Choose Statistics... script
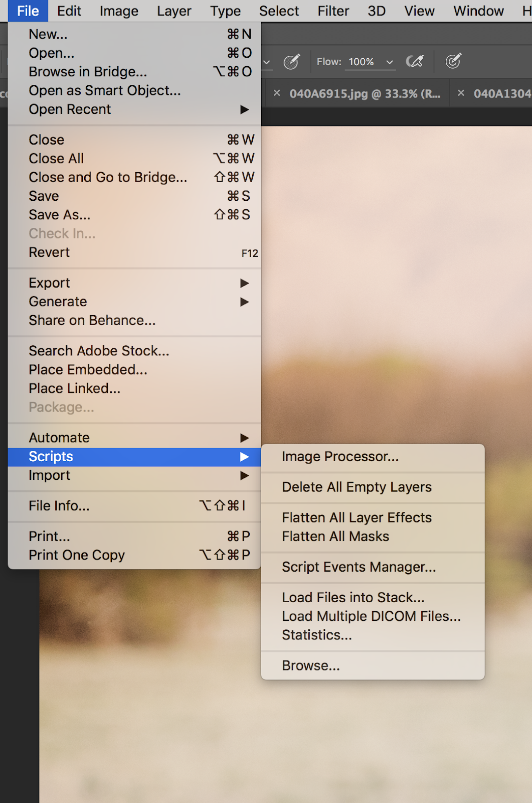This screenshot has width=532, height=803. pyautogui.click(x=373, y=635)
